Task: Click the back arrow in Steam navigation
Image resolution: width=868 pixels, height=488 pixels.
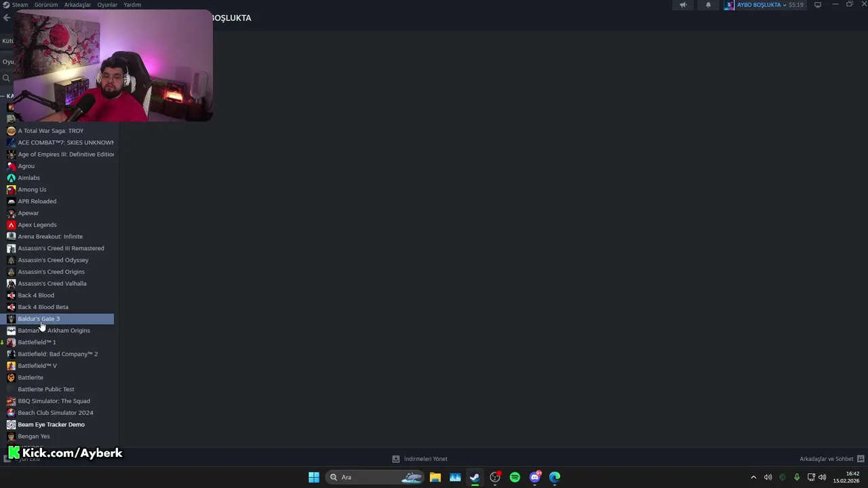Action: [6, 18]
